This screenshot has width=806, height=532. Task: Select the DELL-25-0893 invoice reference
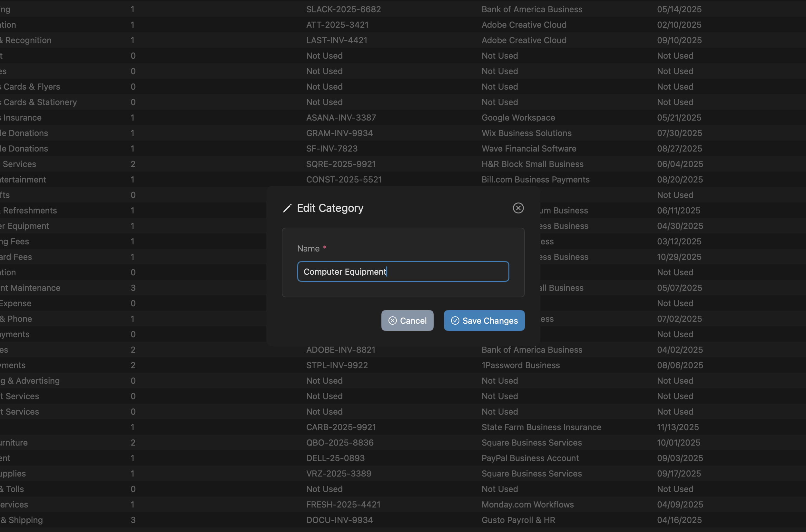point(335,458)
